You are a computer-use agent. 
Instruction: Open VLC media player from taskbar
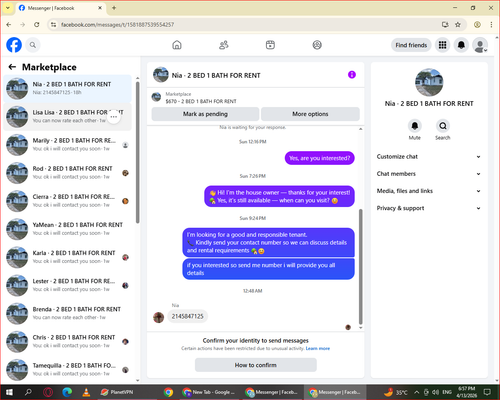pos(86,392)
